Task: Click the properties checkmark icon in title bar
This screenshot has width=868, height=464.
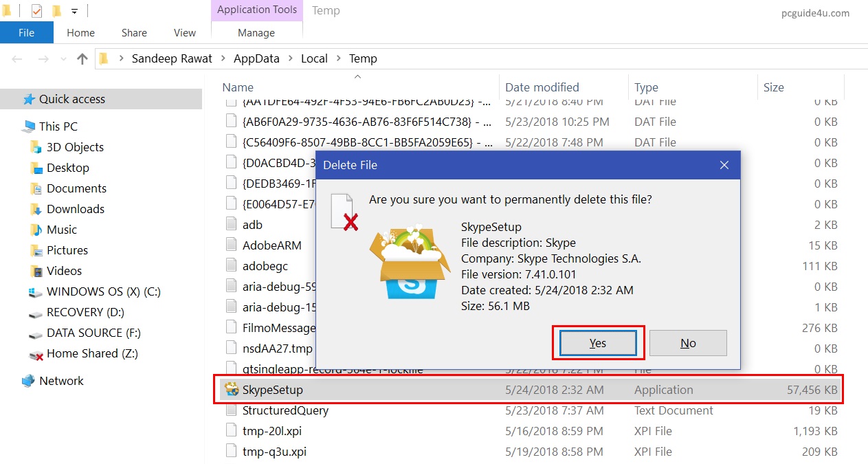Action: click(x=36, y=11)
